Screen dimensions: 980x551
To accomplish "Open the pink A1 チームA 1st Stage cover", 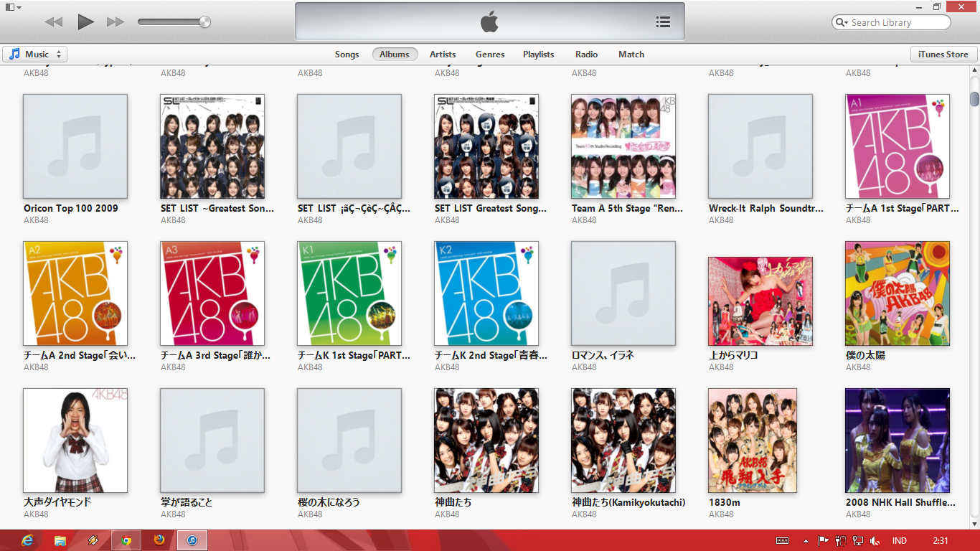I will coord(897,146).
